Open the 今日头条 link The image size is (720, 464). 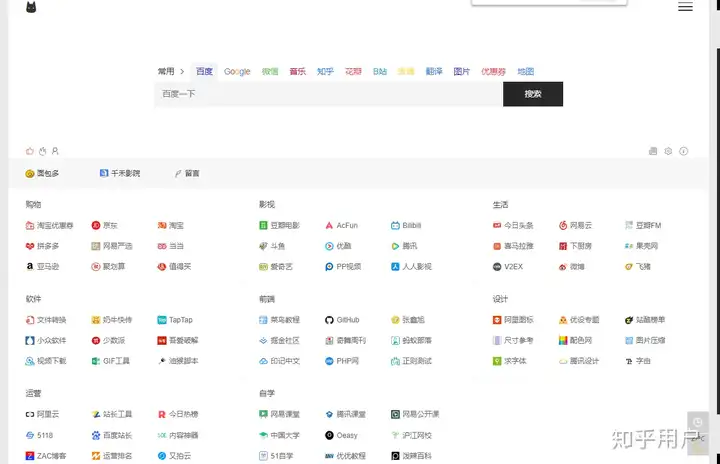(x=513, y=225)
